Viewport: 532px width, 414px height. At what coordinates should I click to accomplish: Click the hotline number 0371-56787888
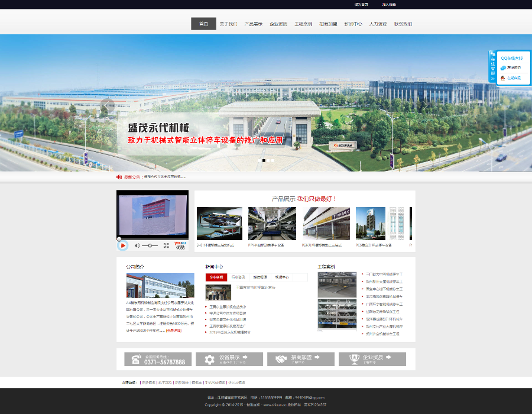coord(164,362)
